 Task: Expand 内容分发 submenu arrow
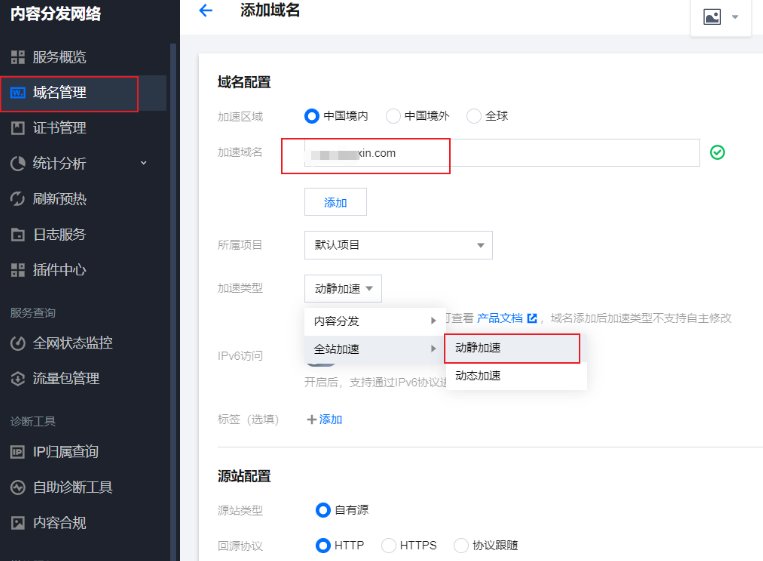click(x=433, y=321)
